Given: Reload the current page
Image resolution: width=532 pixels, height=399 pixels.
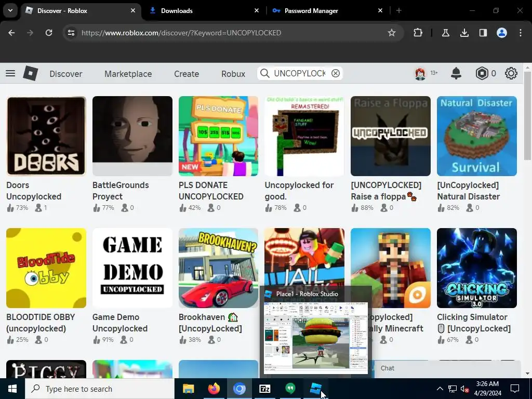Looking at the screenshot, I should coord(49,33).
